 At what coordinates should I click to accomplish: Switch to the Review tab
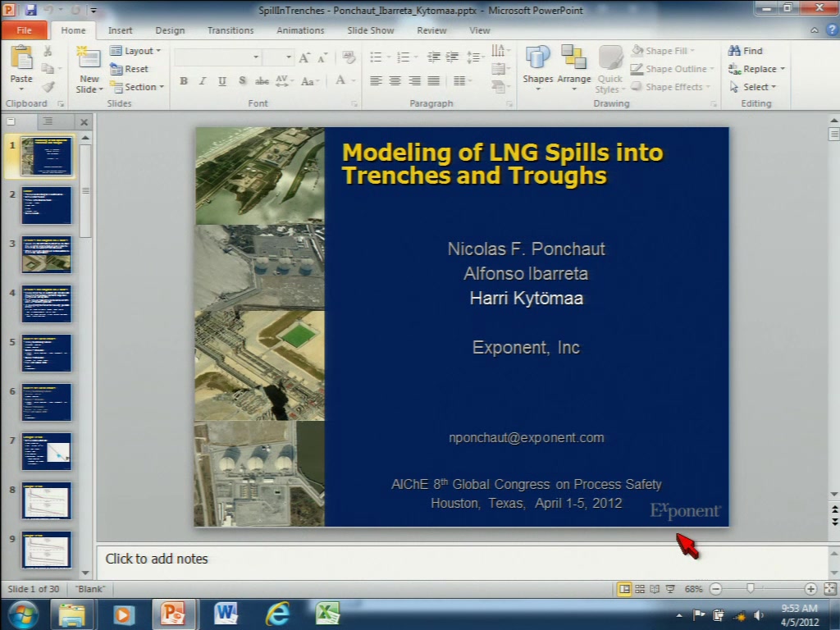431,30
